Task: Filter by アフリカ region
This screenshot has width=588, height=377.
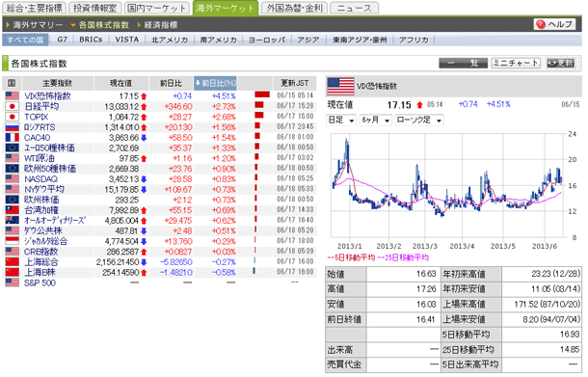Action: click(414, 40)
